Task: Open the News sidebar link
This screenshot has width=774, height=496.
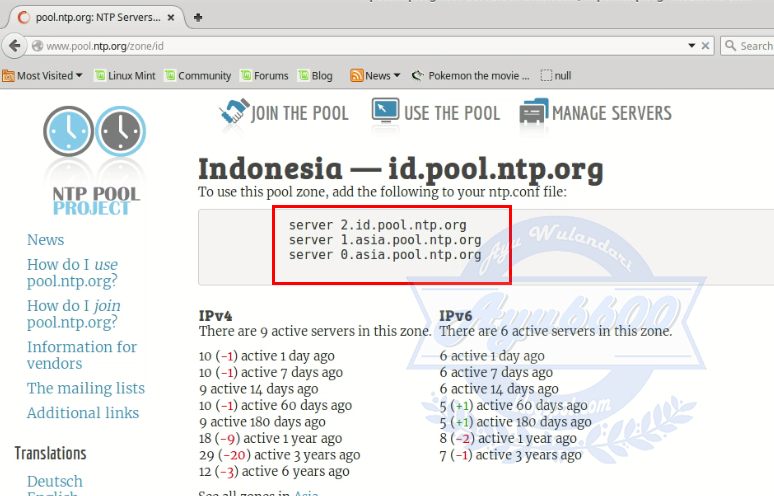Action: [x=45, y=240]
